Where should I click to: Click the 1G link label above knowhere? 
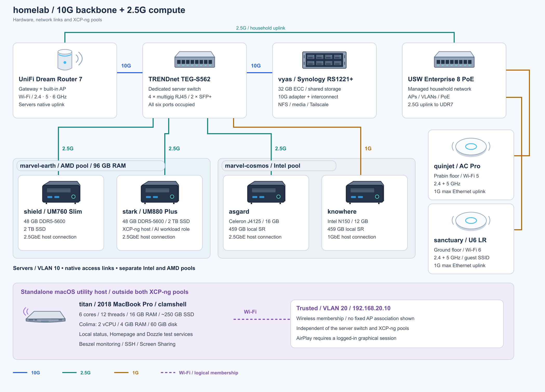click(x=368, y=148)
